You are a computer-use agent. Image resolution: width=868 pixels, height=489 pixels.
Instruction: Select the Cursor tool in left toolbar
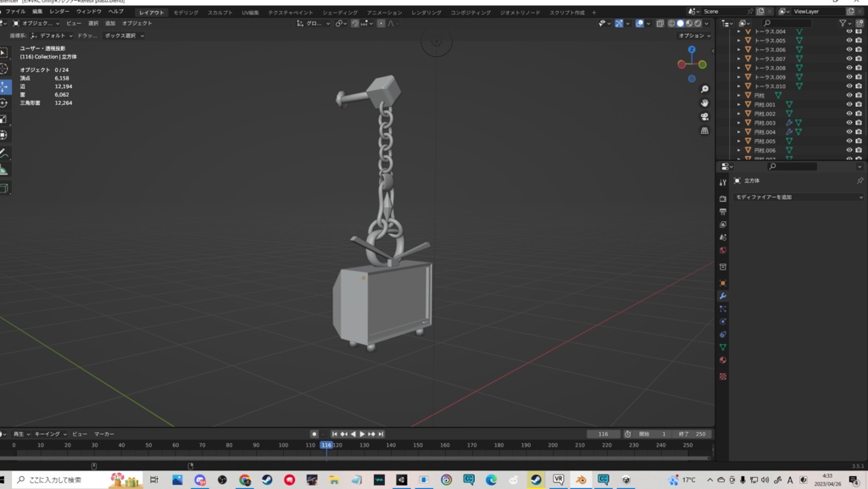pyautogui.click(x=3, y=69)
